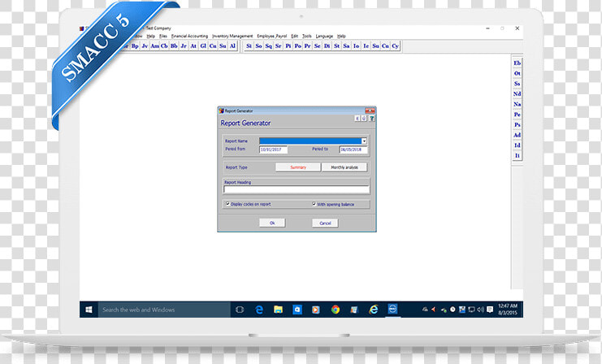602x364 pixels.
Task: Click the Jv toolbar button
Action: pyautogui.click(x=145, y=46)
